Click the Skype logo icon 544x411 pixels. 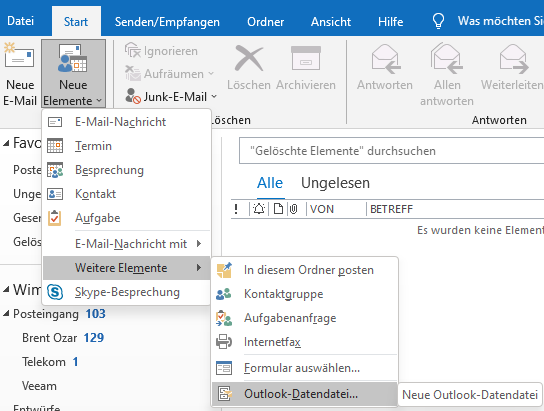(55, 292)
